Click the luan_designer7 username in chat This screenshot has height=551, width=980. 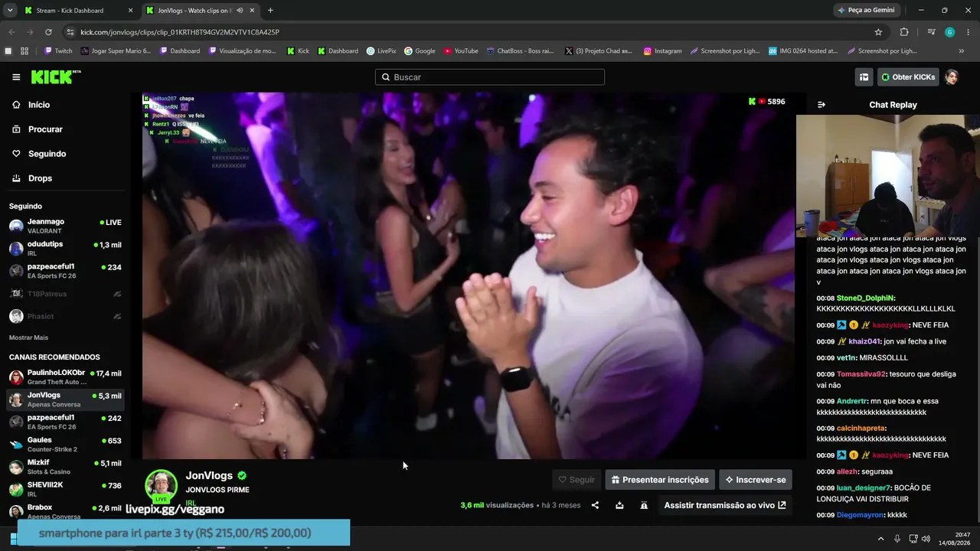coord(864,488)
